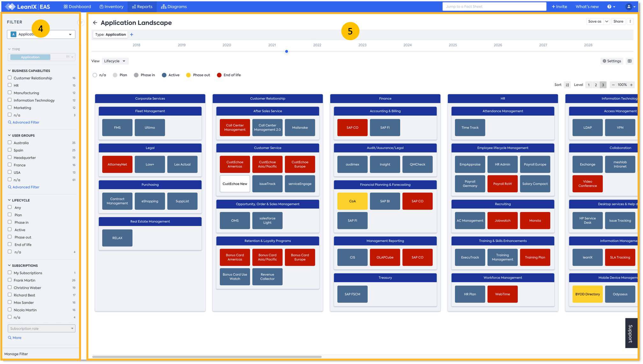Zoom in with the plus icon
The width and height of the screenshot is (643, 364).
pos(631,85)
